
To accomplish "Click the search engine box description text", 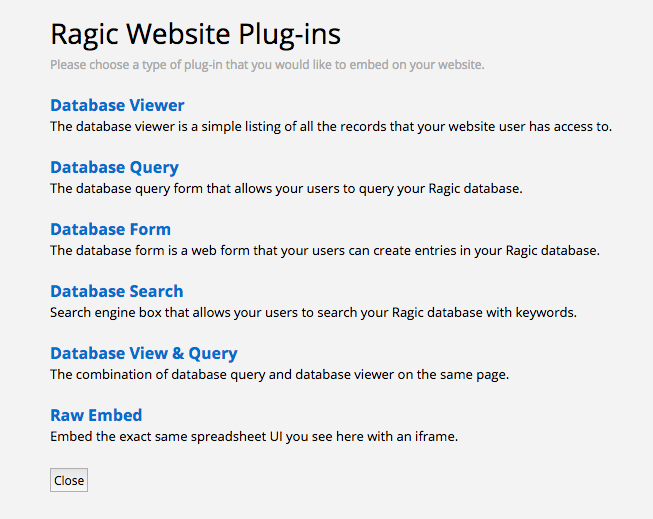I will pyautogui.click(x=313, y=312).
